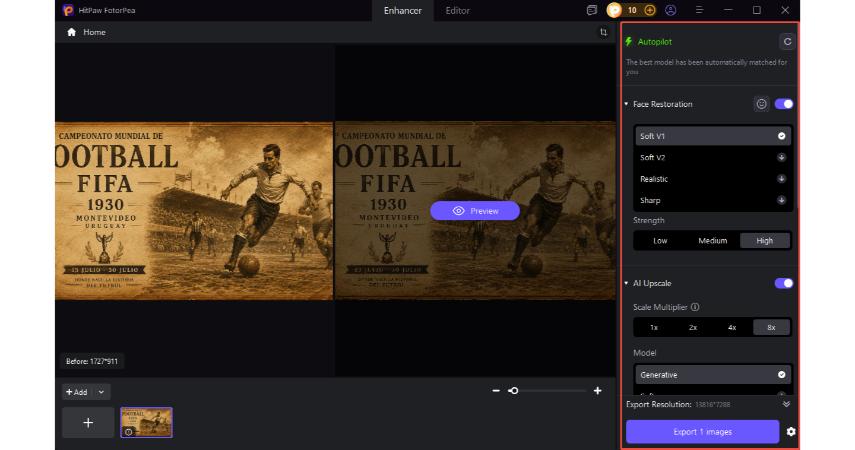855x450 pixels.
Task: Click the large plus tile to add image
Action: coord(88,423)
